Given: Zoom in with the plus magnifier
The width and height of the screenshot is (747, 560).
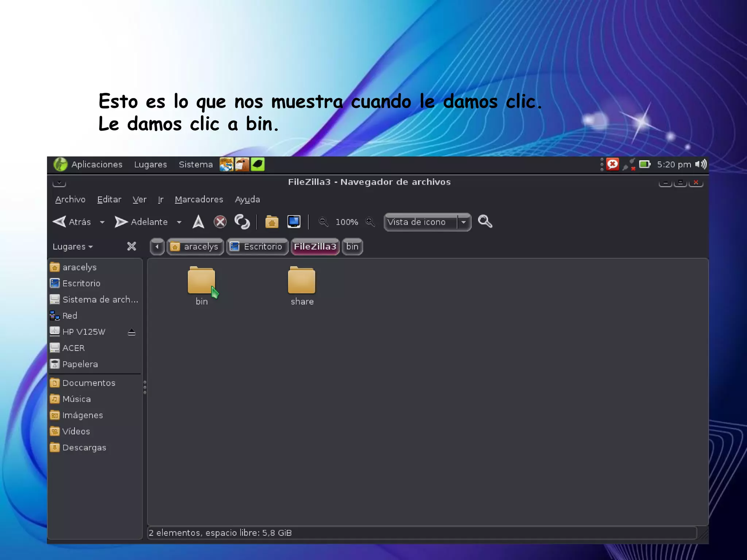Looking at the screenshot, I should [370, 222].
